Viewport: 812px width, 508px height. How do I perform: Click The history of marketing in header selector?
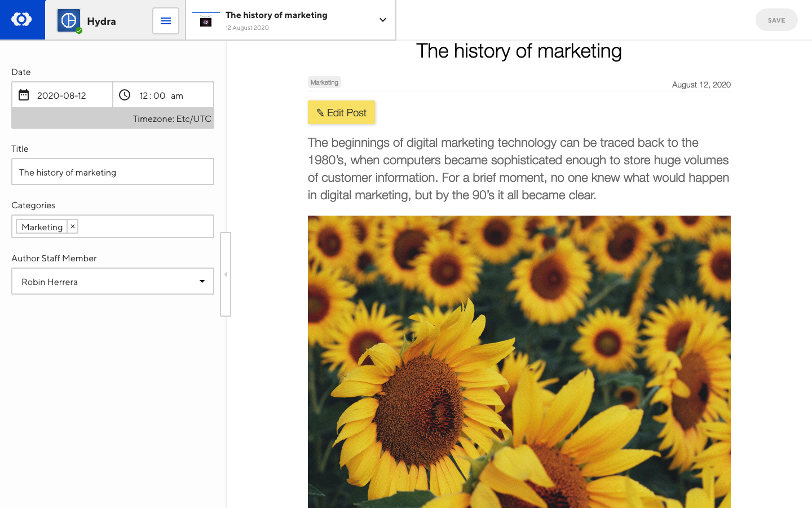coord(276,15)
